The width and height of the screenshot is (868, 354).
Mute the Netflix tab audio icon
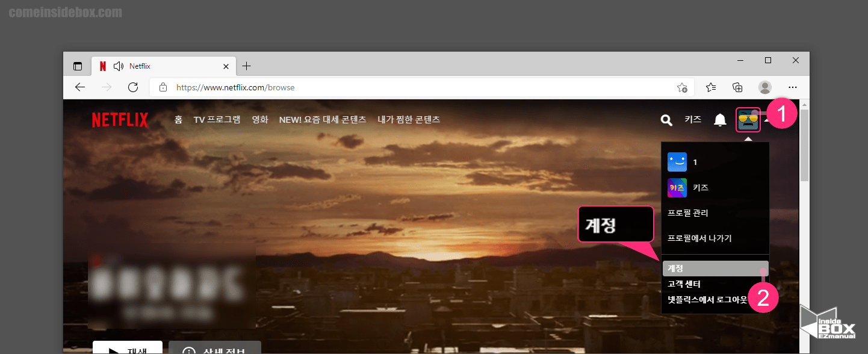[x=119, y=66]
